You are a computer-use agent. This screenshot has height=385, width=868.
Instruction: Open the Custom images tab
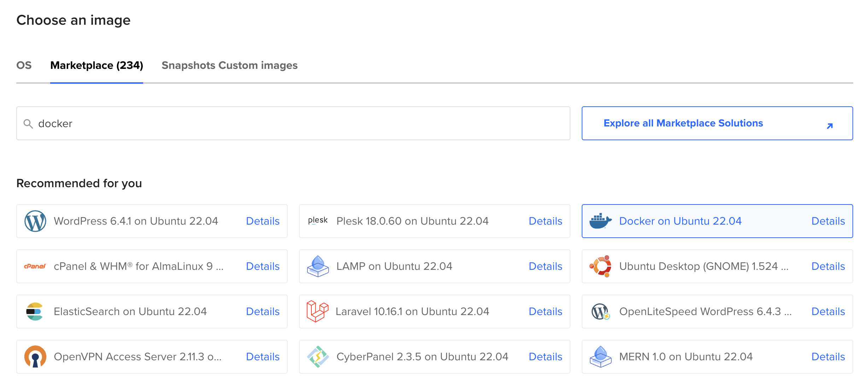coord(258,65)
